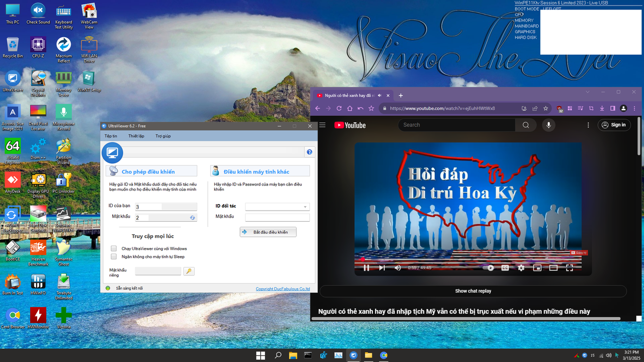
Task: Open a new browser tab
Action: 401,95
